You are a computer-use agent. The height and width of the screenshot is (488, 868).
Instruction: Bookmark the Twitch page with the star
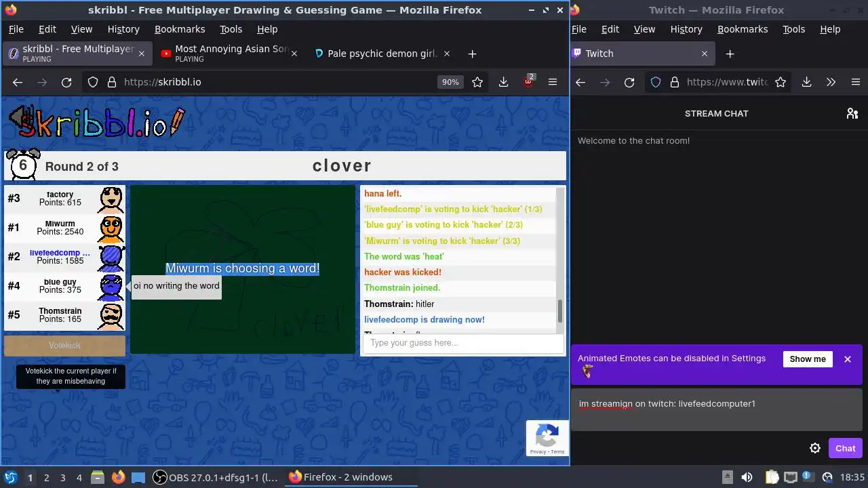tap(781, 82)
